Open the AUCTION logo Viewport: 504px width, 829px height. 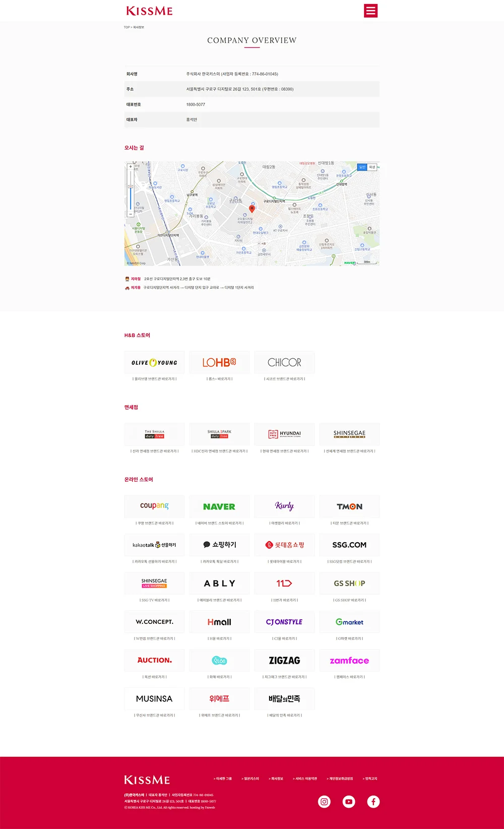point(154,660)
